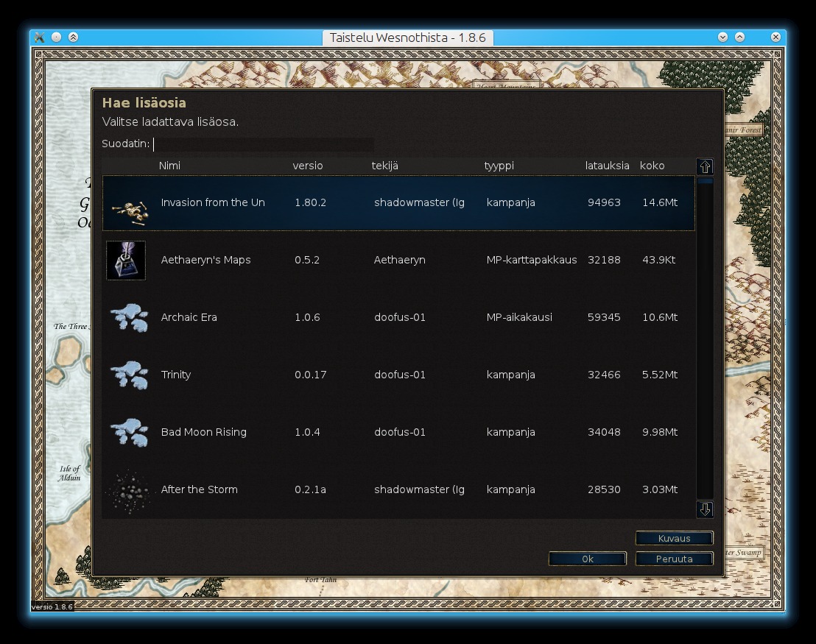The image size is (816, 644).
Task: Click the scroll up arrow of the add-on list
Action: click(705, 166)
